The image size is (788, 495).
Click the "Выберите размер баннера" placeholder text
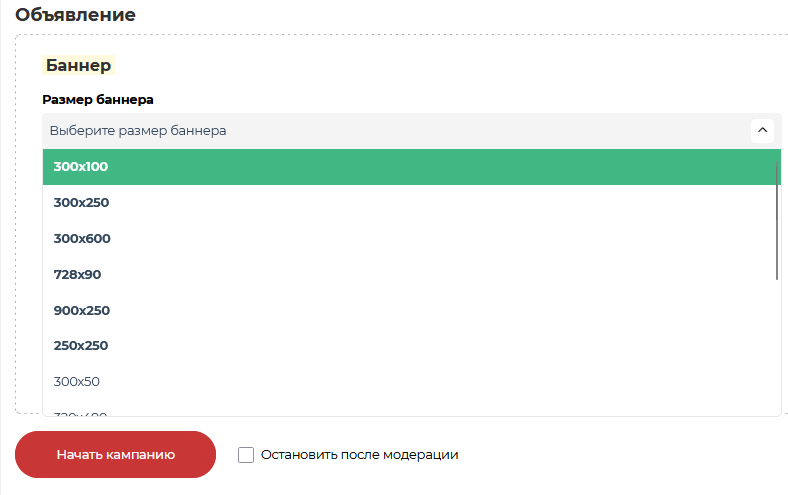[x=138, y=130]
